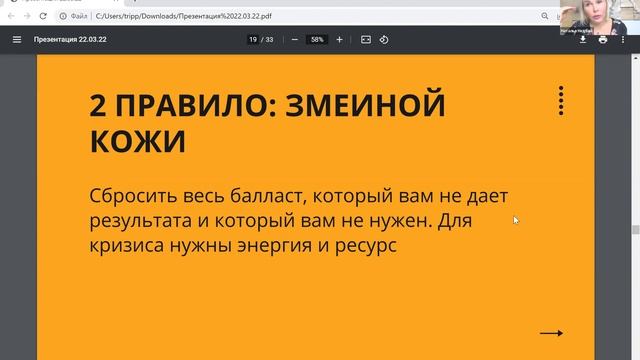640x360 pixels.
Task: Click the total pages text 33
Action: point(269,40)
